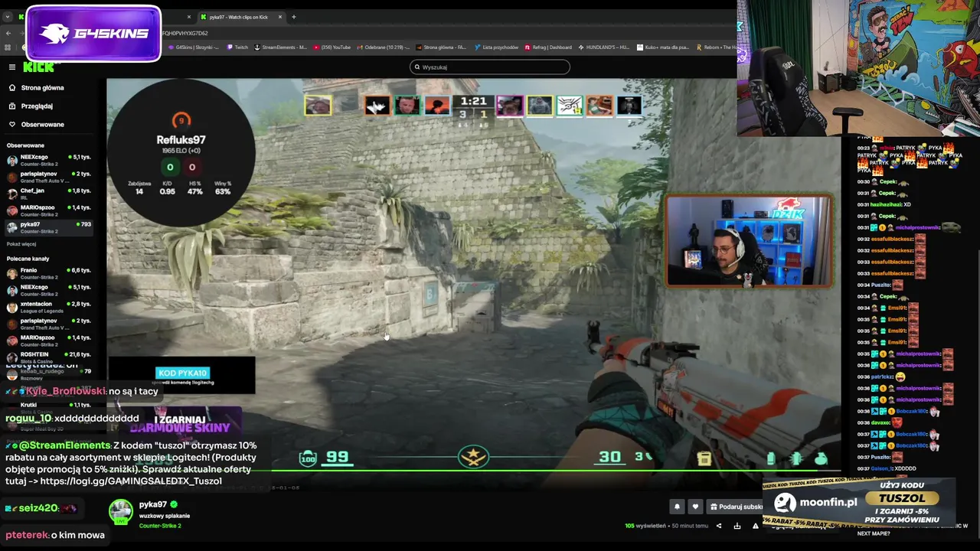980x551 pixels.
Task: Open the Kuko+ mata dla psa bookmark
Action: pyautogui.click(x=663, y=47)
